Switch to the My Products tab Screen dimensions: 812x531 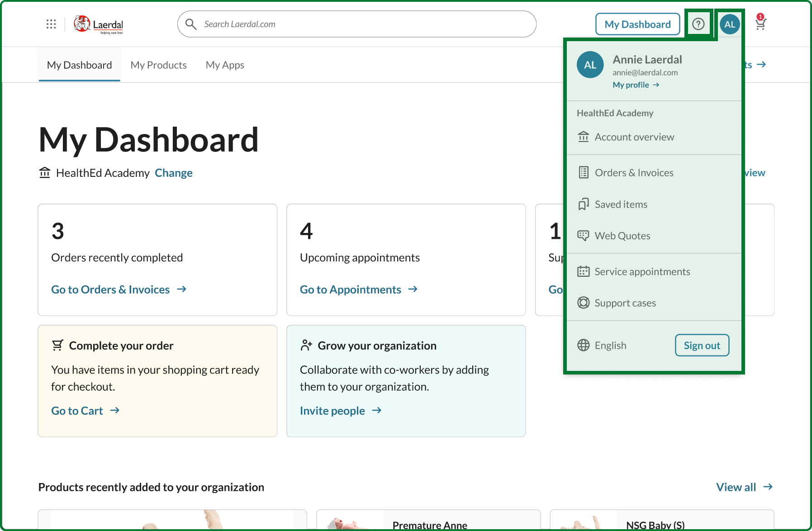click(158, 65)
